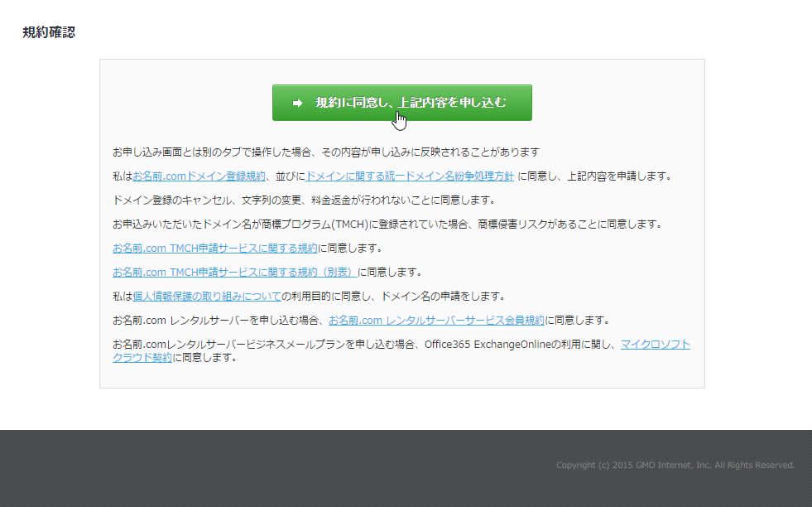Open TMCH申請サービスに関する規約（別表） link
The width and height of the screenshot is (812, 507).
click(x=234, y=273)
